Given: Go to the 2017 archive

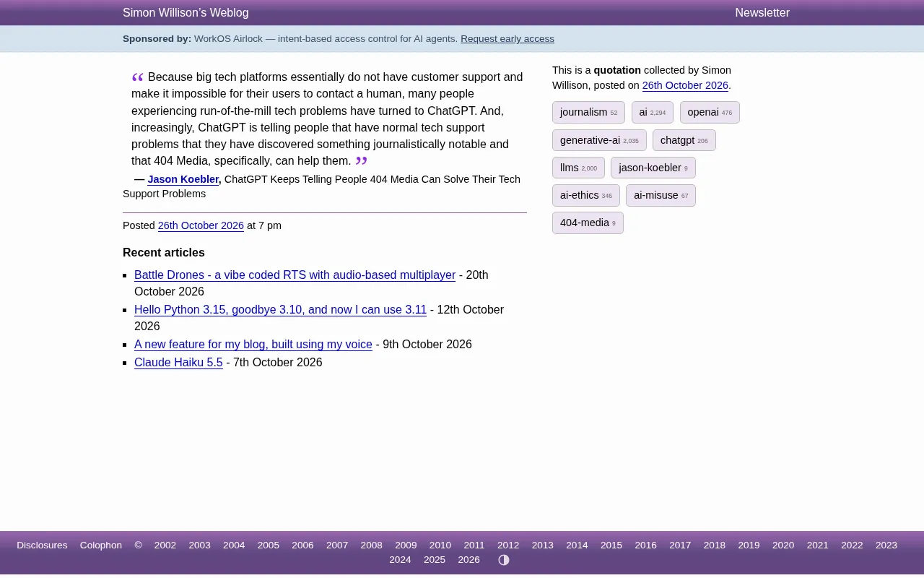Looking at the screenshot, I should point(680,545).
